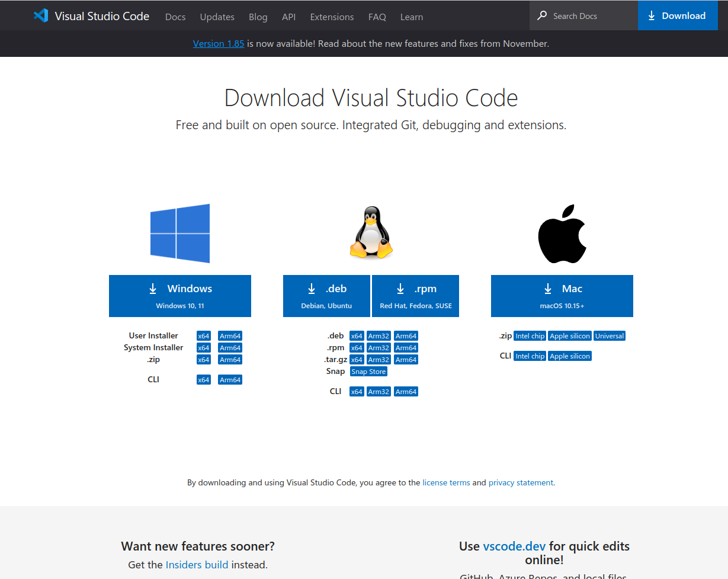Select x64 for Windows User Installer
This screenshot has height=579, width=728.
[204, 336]
